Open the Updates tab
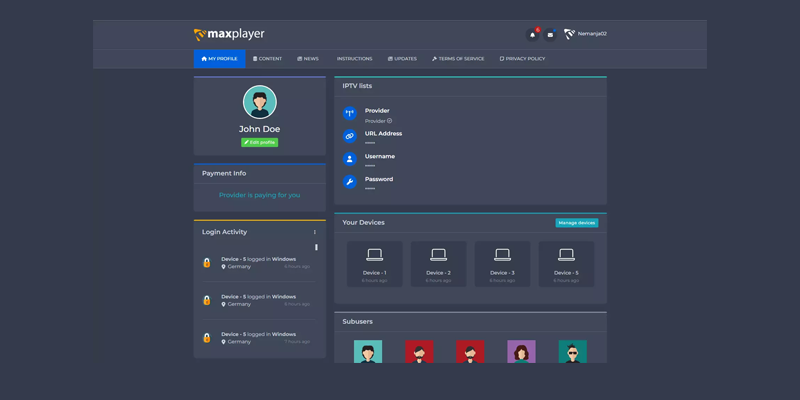The height and width of the screenshot is (400, 800). (x=402, y=59)
